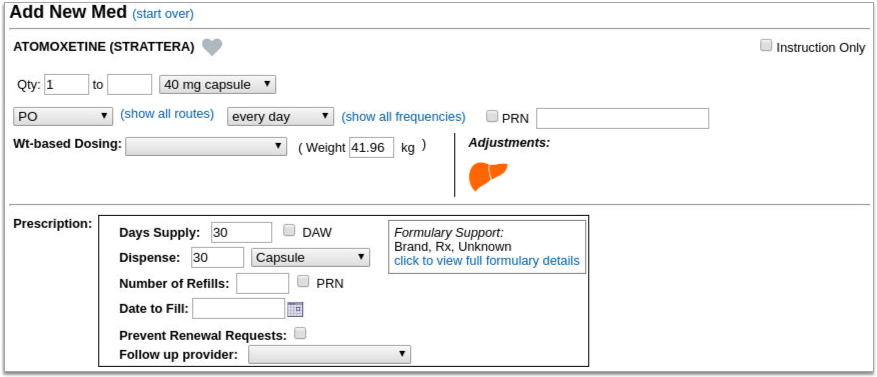This screenshot has width=877, height=377.
Task: Open the Capsule dispense unit dropdown
Action: 310,257
